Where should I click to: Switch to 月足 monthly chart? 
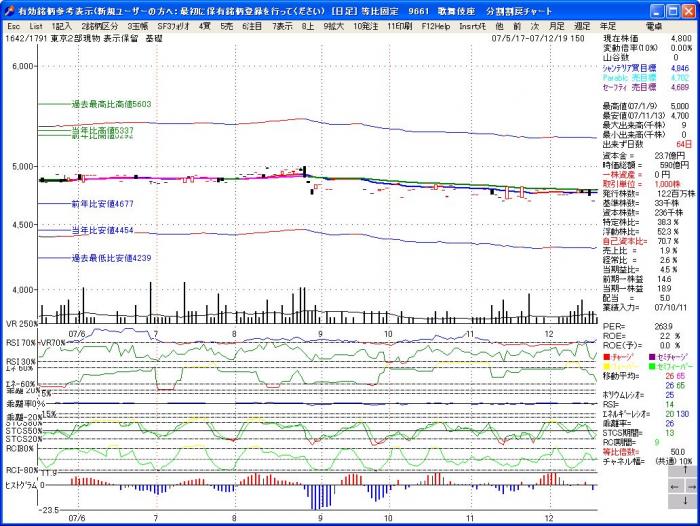[556, 24]
